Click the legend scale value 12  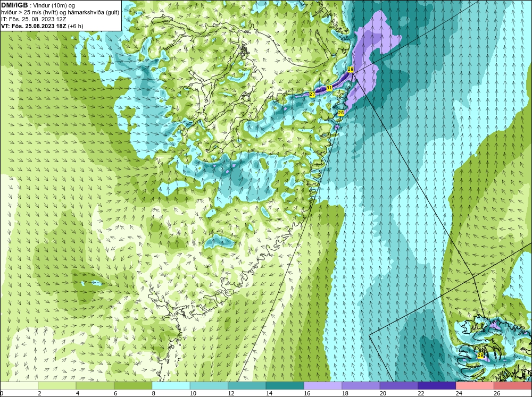pyautogui.click(x=231, y=393)
